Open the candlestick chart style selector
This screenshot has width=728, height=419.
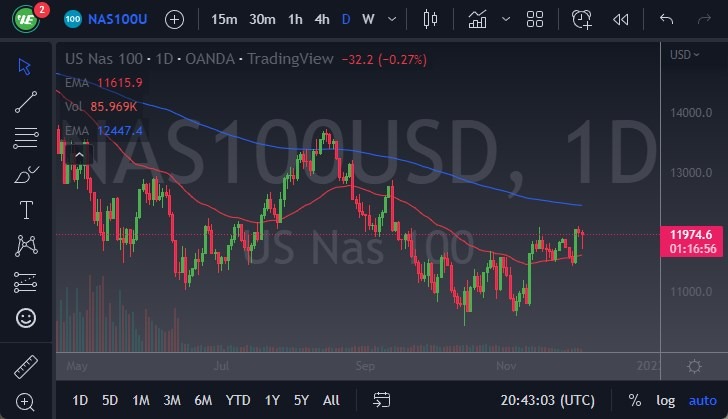(x=431, y=19)
